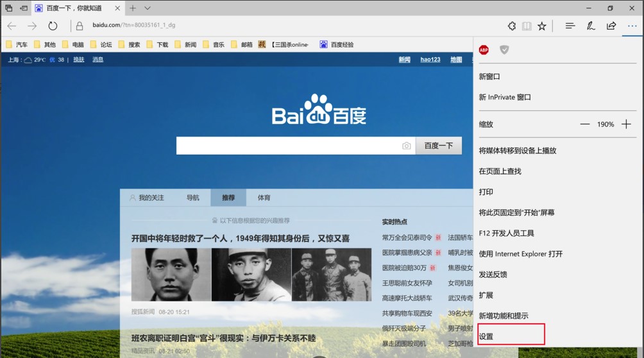Click the camera image search icon
Image resolution: width=644 pixels, height=358 pixels.
click(406, 146)
